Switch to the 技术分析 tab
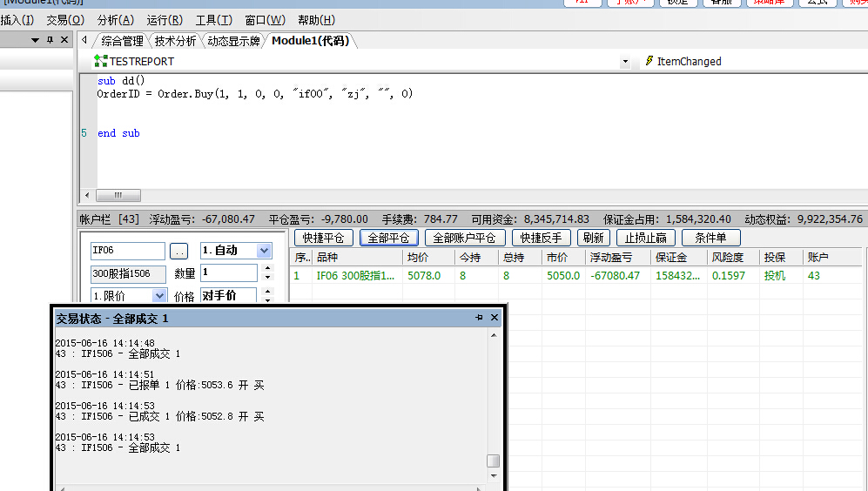Image resolution: width=868 pixels, height=491 pixels. click(x=175, y=40)
